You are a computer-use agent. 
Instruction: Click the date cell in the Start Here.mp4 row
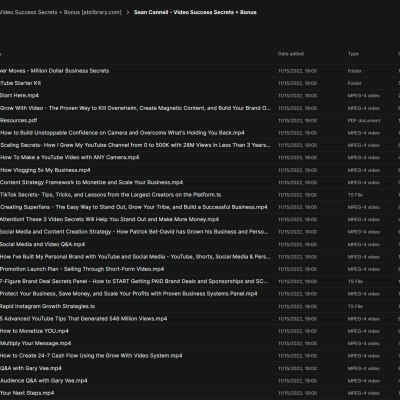297,96
